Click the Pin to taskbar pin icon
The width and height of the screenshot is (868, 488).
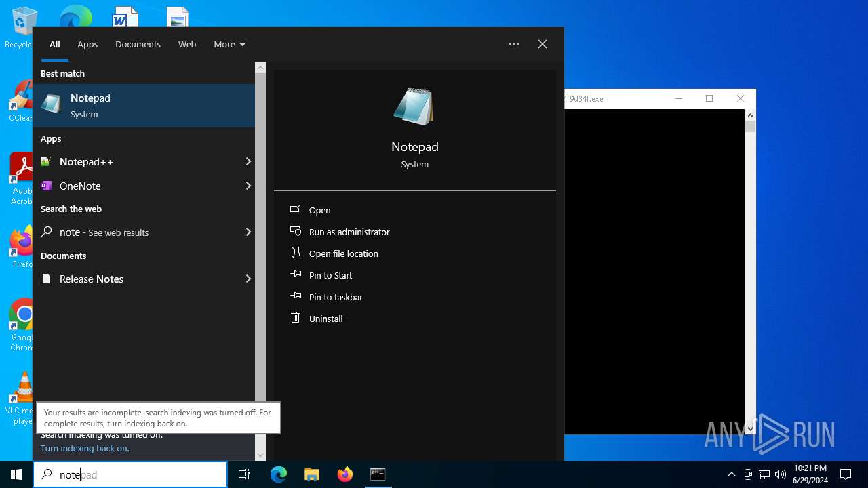click(x=295, y=296)
